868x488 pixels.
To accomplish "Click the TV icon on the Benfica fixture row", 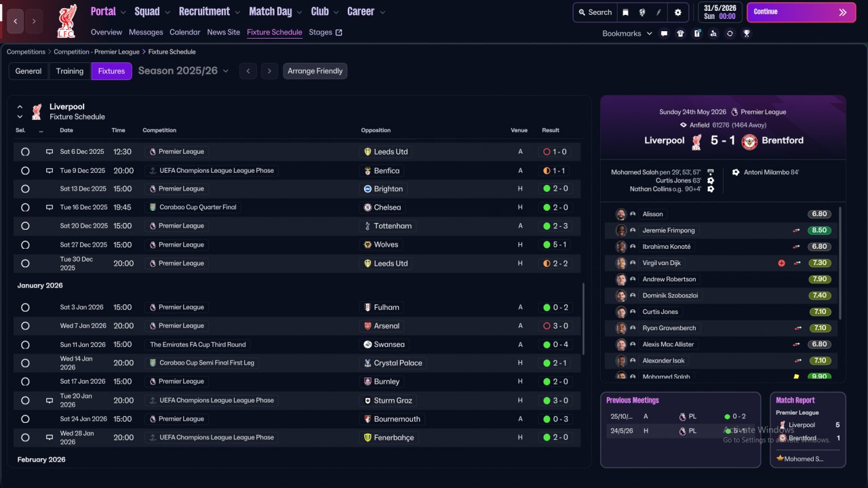I will [50, 171].
